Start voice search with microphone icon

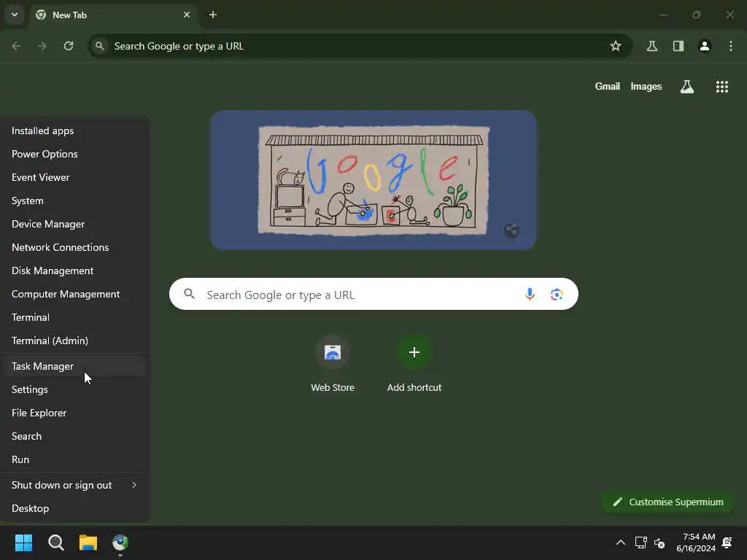530,295
